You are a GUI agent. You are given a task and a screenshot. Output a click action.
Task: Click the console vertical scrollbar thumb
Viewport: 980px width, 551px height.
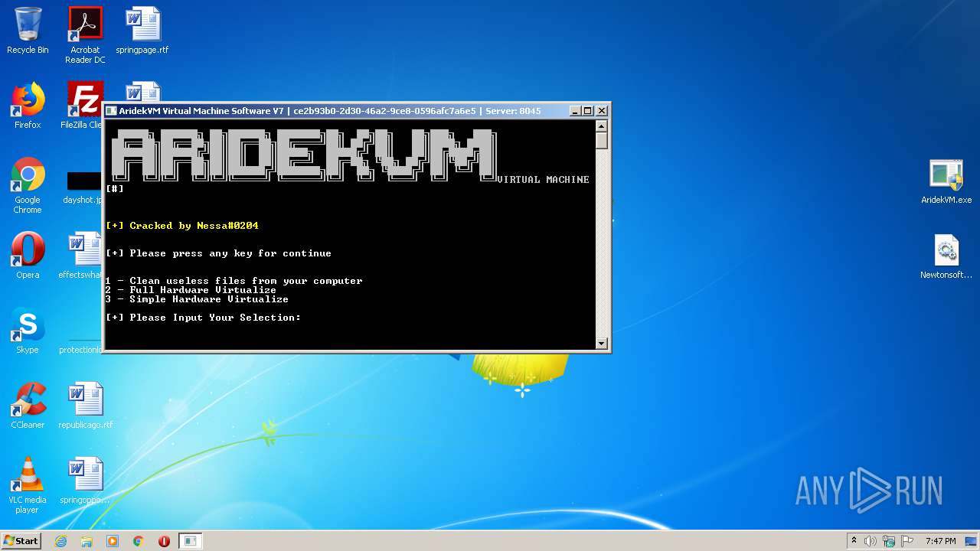click(602, 141)
